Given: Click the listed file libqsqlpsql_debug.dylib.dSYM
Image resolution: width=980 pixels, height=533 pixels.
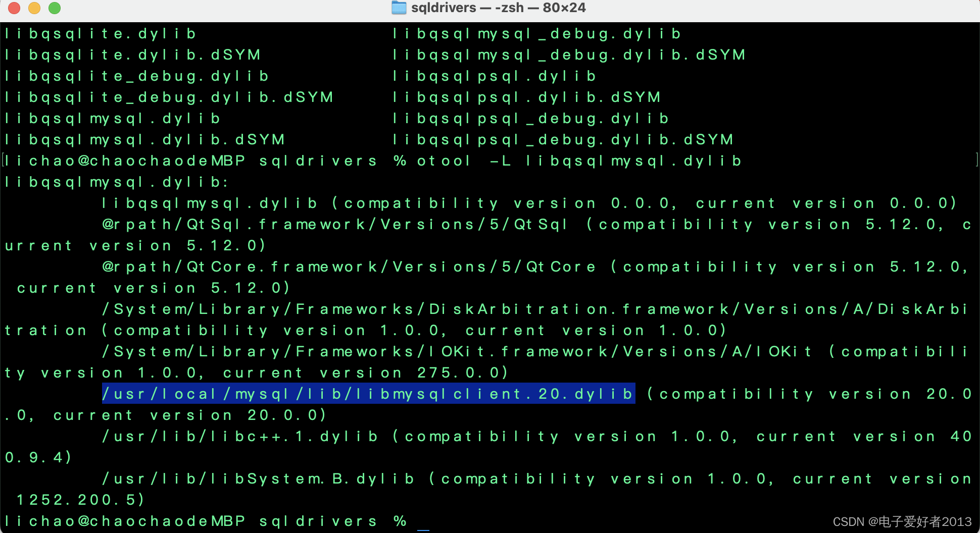Looking at the screenshot, I should [563, 139].
